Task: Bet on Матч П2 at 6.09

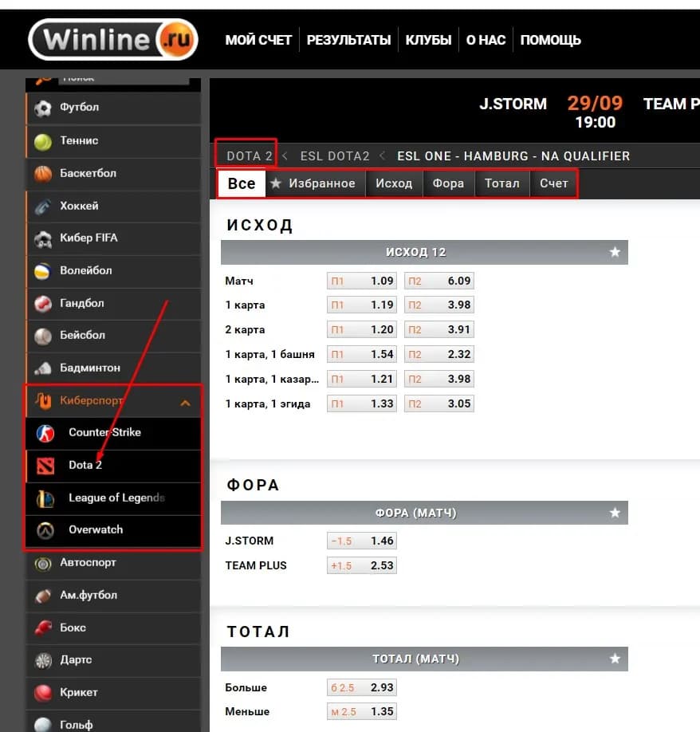Action: point(439,281)
